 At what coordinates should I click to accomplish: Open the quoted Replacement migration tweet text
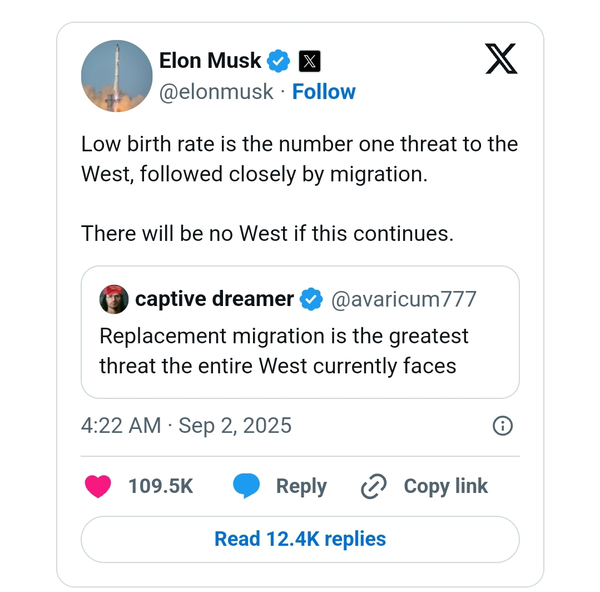284,350
